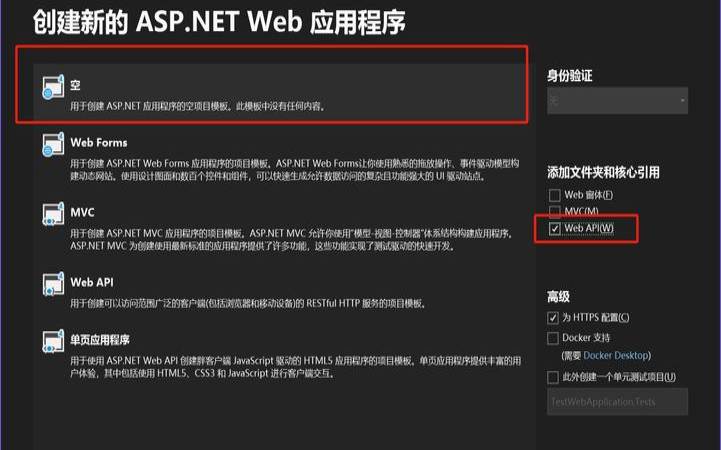This screenshot has width=721, height=450.
Task: Click the Web Forms template icon
Action: (x=53, y=145)
